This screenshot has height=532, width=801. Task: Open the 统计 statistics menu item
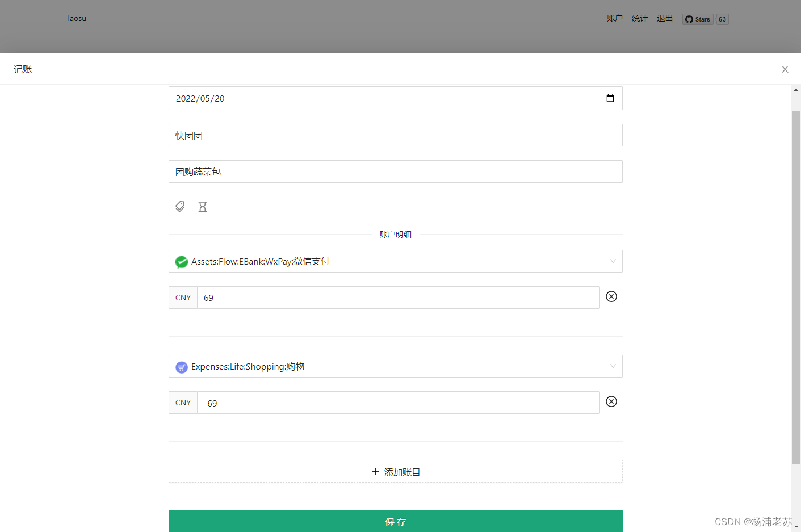point(639,18)
